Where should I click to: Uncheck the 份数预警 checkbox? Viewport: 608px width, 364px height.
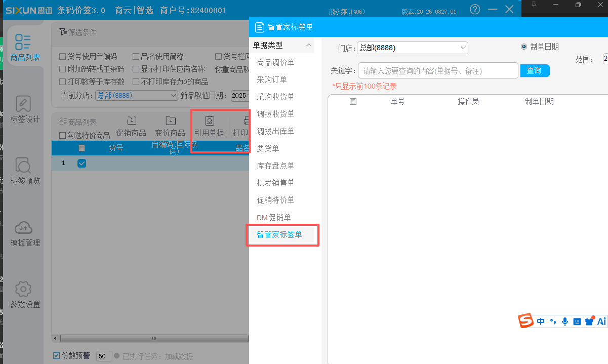click(x=57, y=356)
